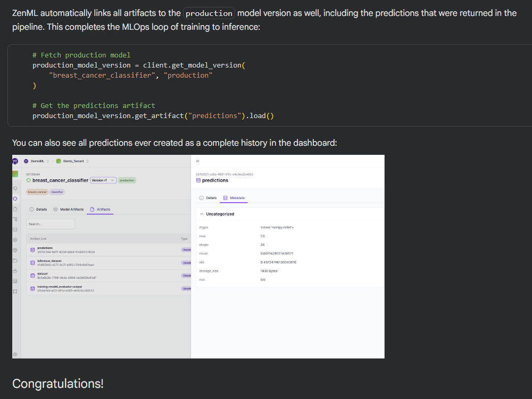The image size is (532, 399).
Task: Open the document-shaped Artifacts sidebar icon
Action: (x=15, y=209)
